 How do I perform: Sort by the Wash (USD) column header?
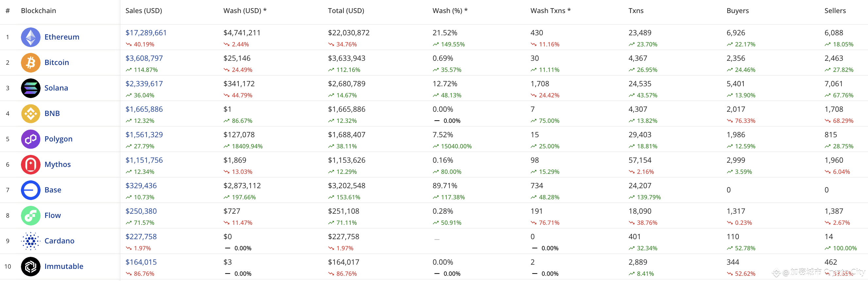click(x=245, y=11)
